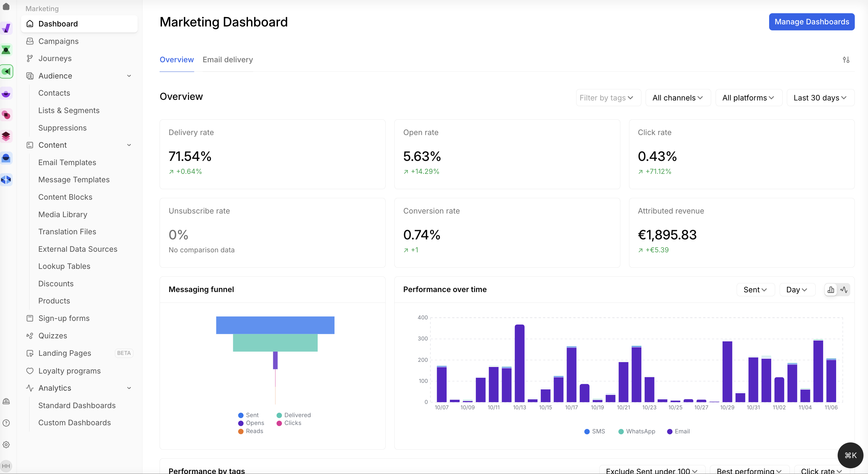This screenshot has height=474, width=868.
Task: Click the Quizzes icon in sidebar
Action: 30,336
